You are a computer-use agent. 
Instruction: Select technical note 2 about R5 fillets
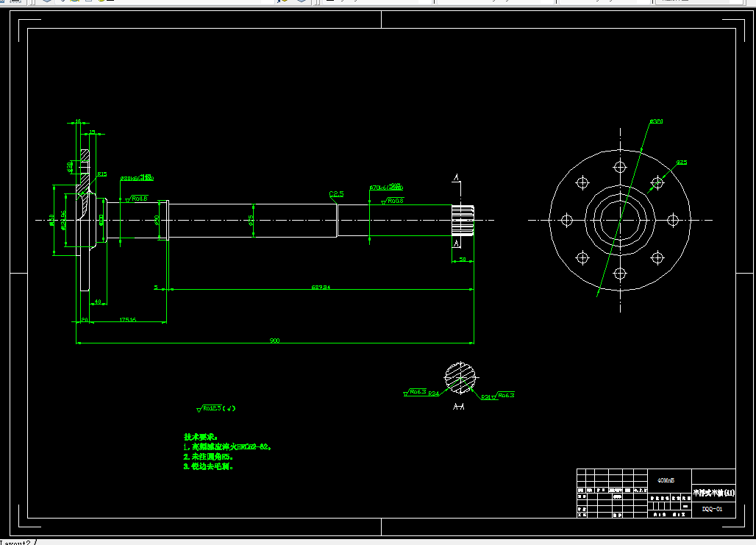tap(208, 457)
